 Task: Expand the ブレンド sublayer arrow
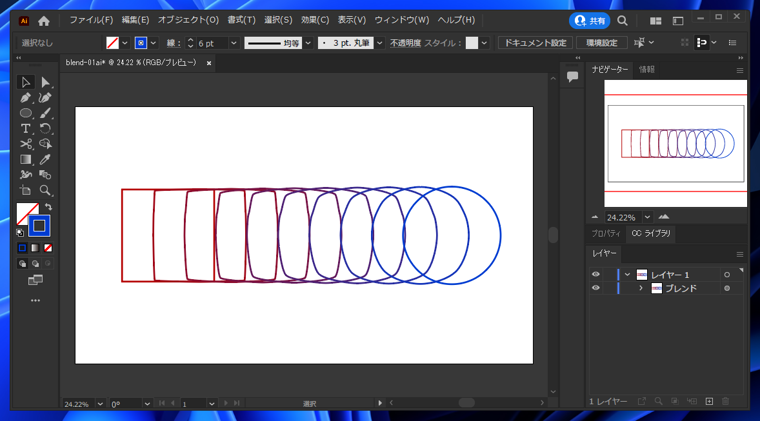point(641,288)
